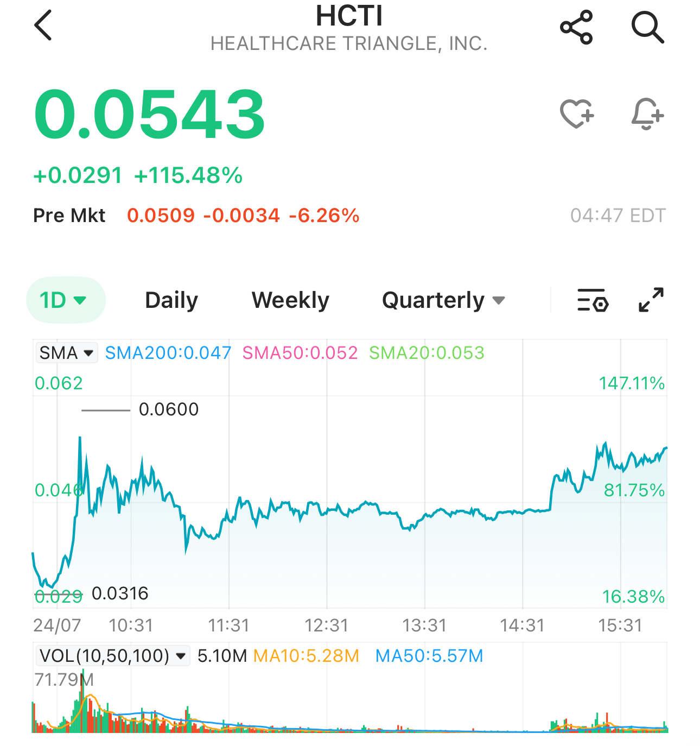Open the SMA indicator dropdown

pos(66,353)
